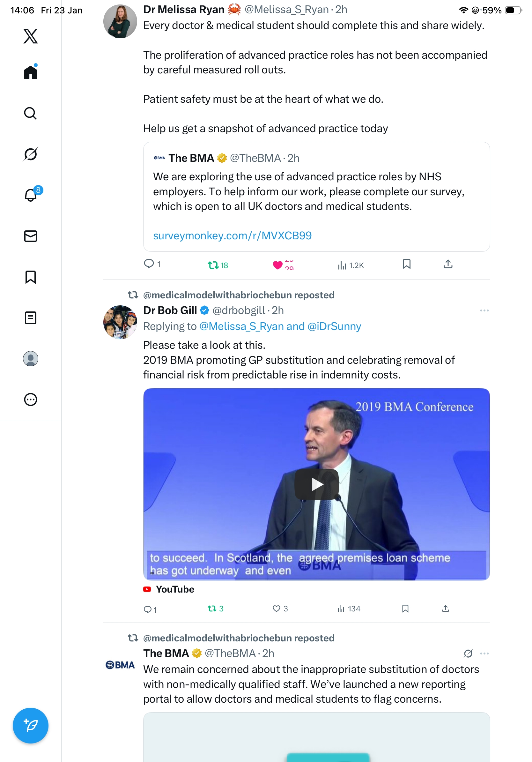This screenshot has height=762, width=532.
Task: Open Grok from the sidebar
Action: click(x=31, y=154)
